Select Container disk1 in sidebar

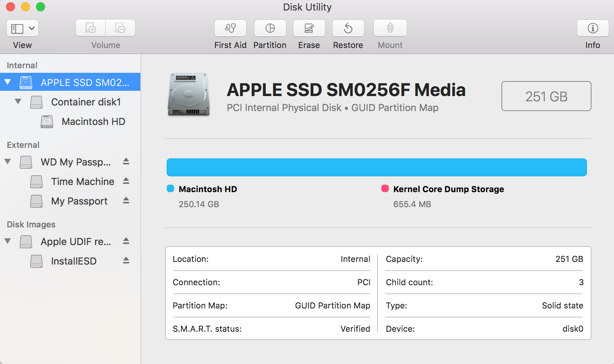(x=70, y=102)
